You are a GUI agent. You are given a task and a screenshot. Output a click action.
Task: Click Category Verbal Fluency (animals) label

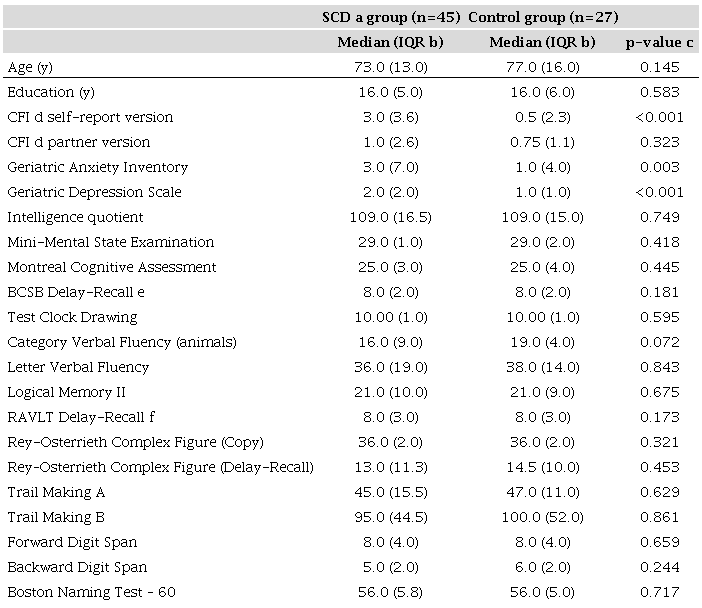[122, 342]
